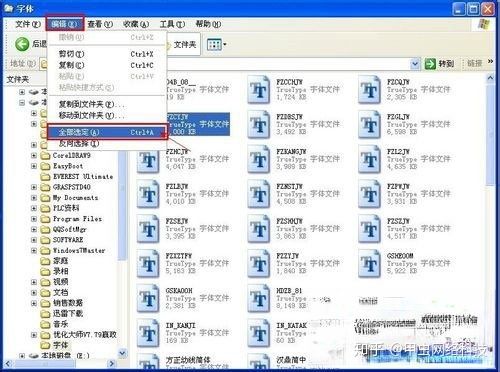Expand the WindowsTMaster folder node
This screenshot has height=372, width=500.
point(34,250)
